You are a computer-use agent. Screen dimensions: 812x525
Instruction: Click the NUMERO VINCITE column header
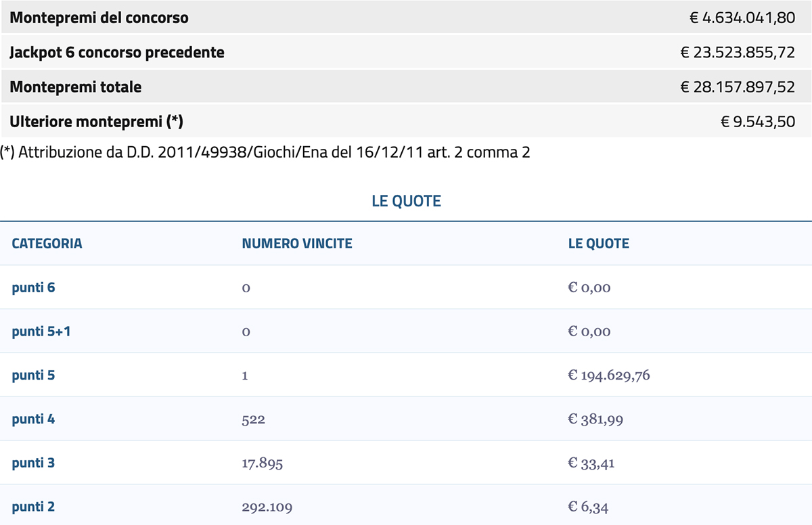[297, 244]
